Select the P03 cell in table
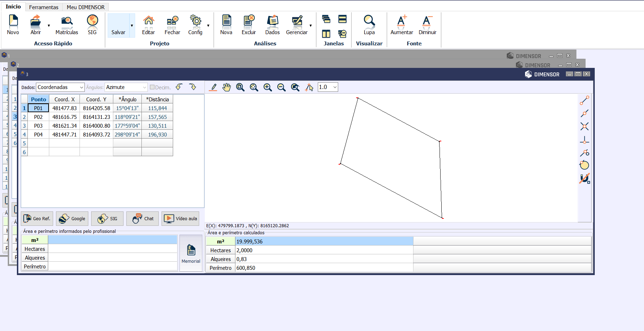Image resolution: width=644 pixels, height=331 pixels. [38, 126]
